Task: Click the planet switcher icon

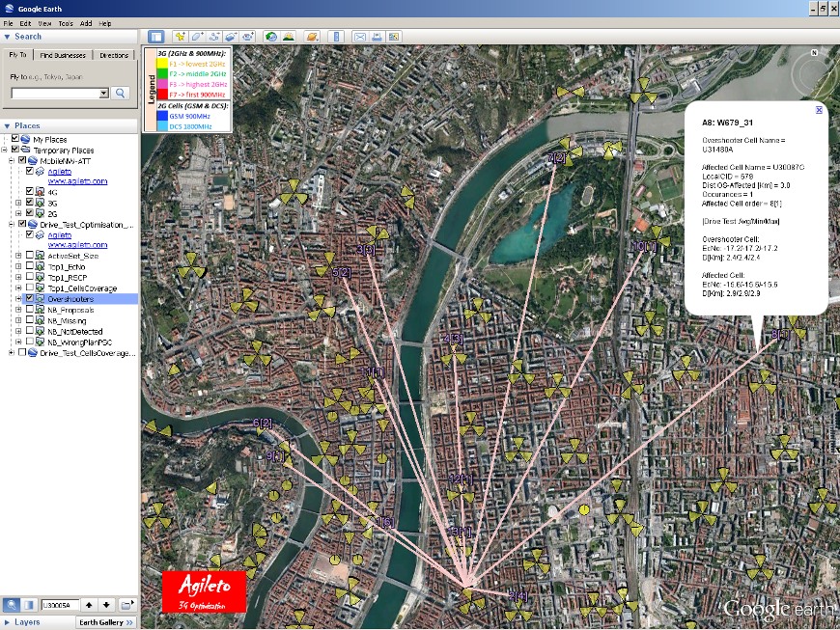Action: click(312, 37)
